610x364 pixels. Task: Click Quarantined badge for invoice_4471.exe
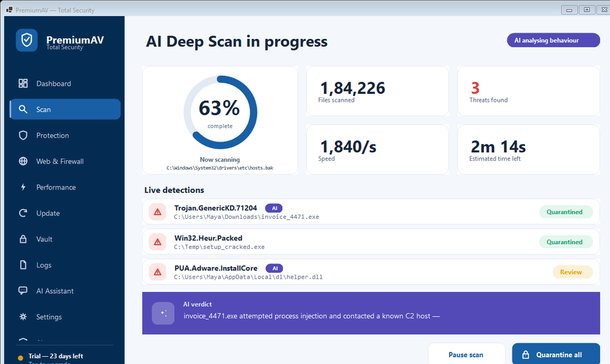(565, 212)
